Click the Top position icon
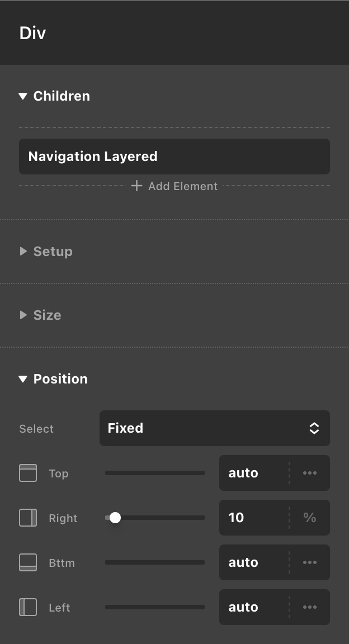 pos(28,473)
